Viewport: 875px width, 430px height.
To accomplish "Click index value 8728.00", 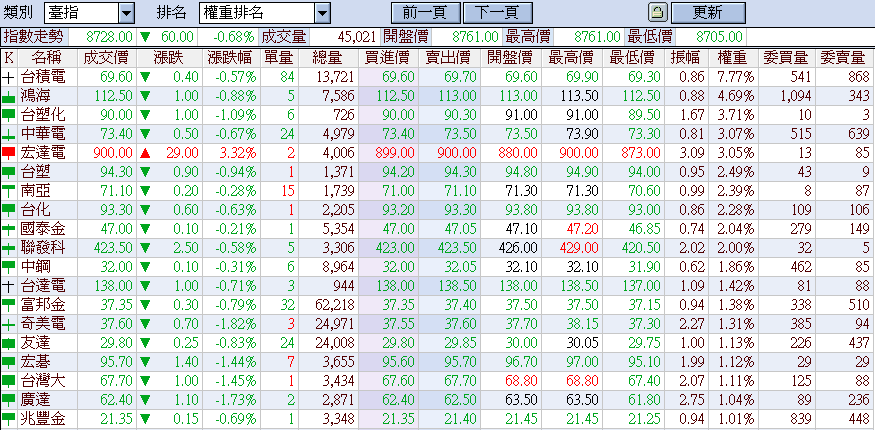I will point(109,37).
